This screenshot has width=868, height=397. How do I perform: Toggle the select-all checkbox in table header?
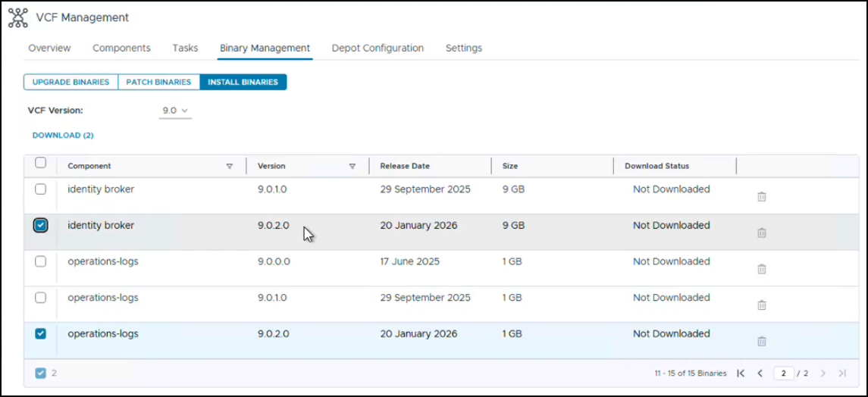[x=40, y=163]
